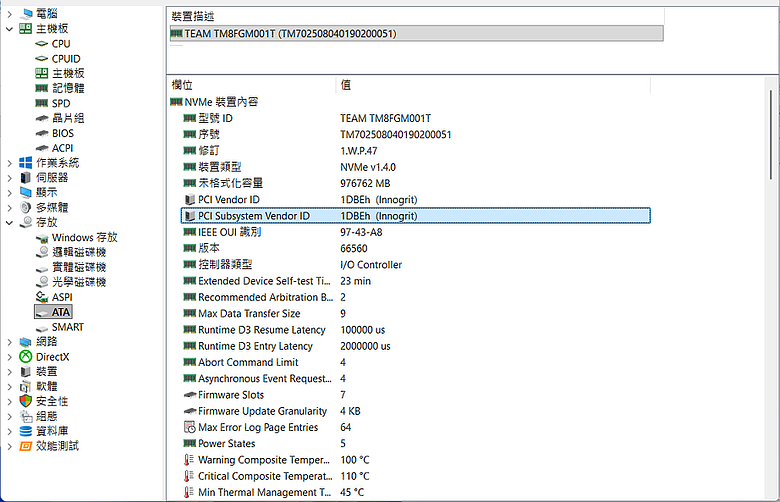Select the 裝置 devices icon
The image size is (780, 502).
(26, 372)
